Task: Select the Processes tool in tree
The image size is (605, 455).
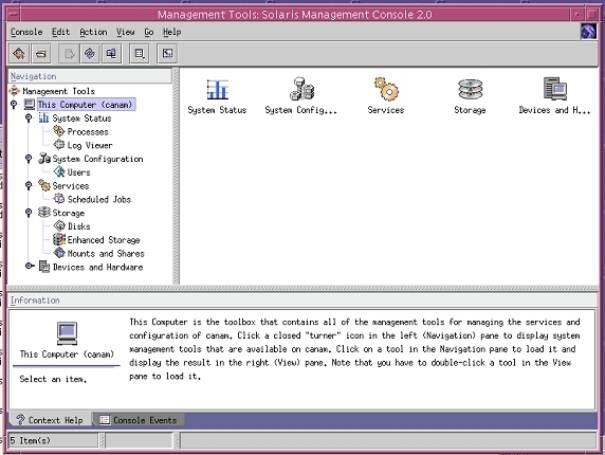Action: [x=88, y=132]
